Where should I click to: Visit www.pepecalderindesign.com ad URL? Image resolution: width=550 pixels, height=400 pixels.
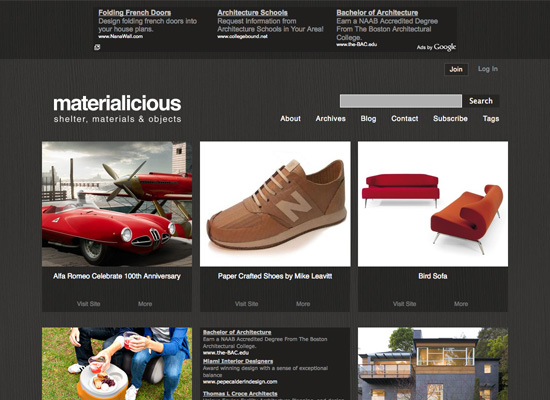pyautogui.click(x=240, y=382)
